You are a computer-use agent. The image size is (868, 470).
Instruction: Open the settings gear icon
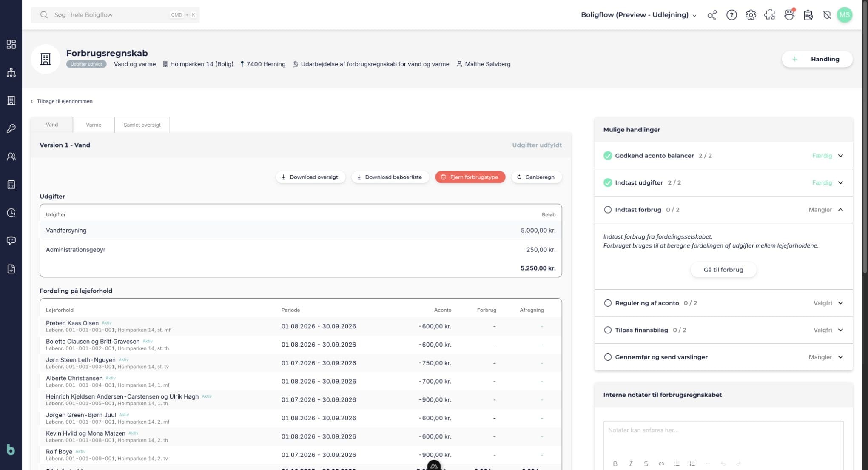click(x=751, y=15)
